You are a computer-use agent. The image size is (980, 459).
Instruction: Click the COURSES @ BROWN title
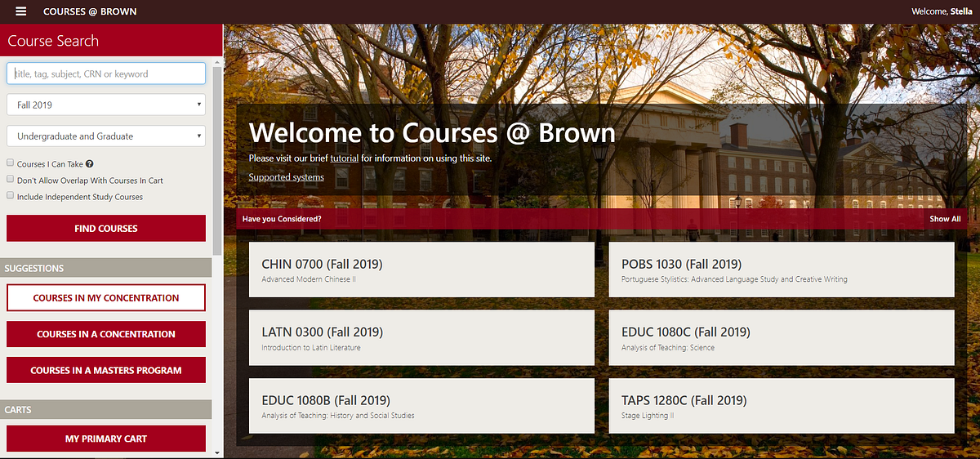point(90,11)
